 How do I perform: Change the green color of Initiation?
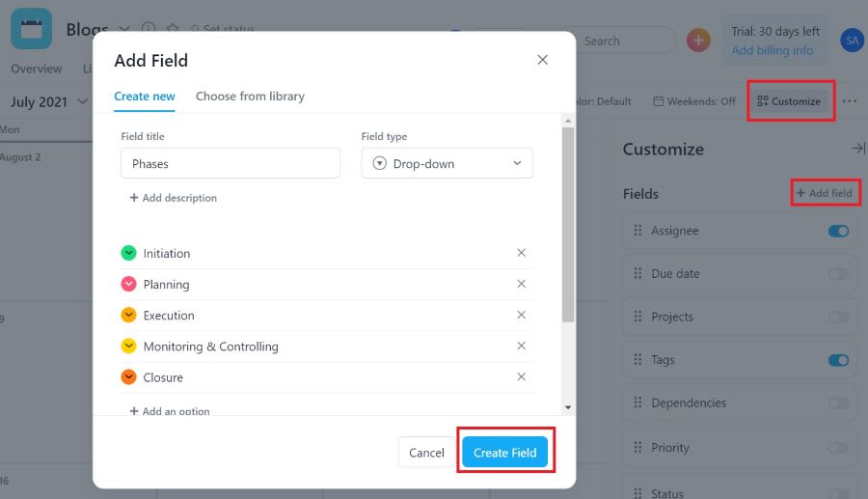(128, 253)
